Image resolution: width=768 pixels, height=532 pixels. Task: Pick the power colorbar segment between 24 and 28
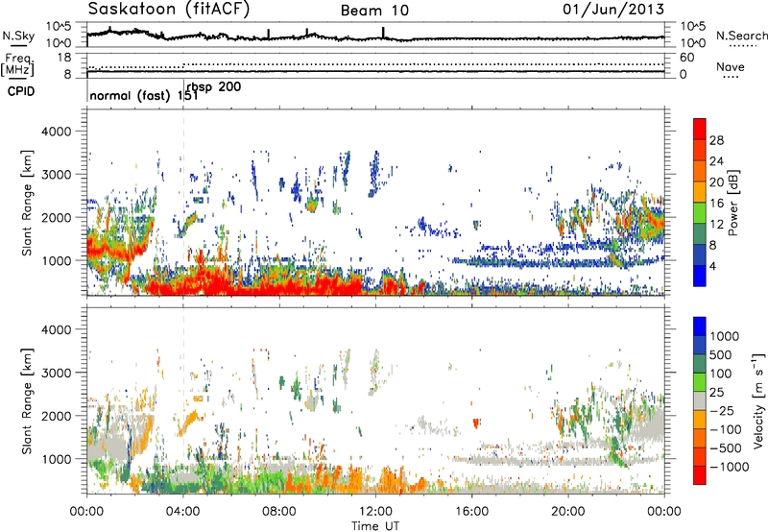pyautogui.click(x=700, y=151)
